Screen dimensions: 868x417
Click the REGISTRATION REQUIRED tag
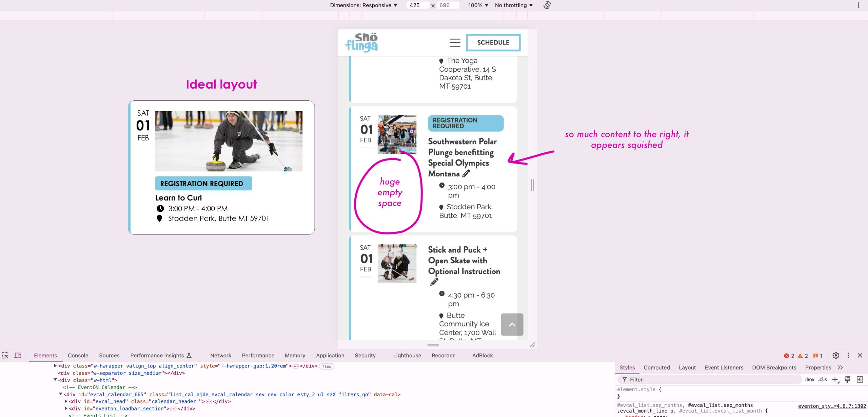coord(466,123)
